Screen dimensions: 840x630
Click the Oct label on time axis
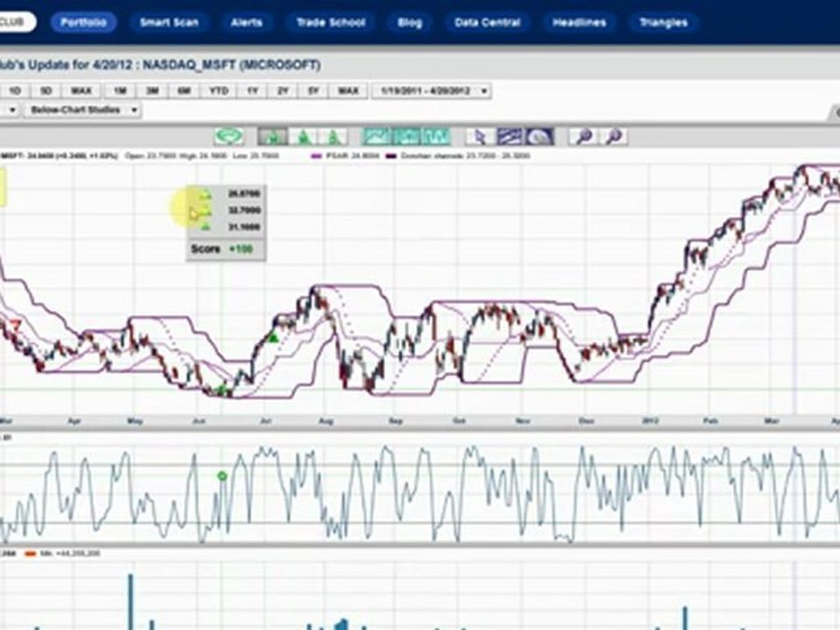(x=459, y=422)
